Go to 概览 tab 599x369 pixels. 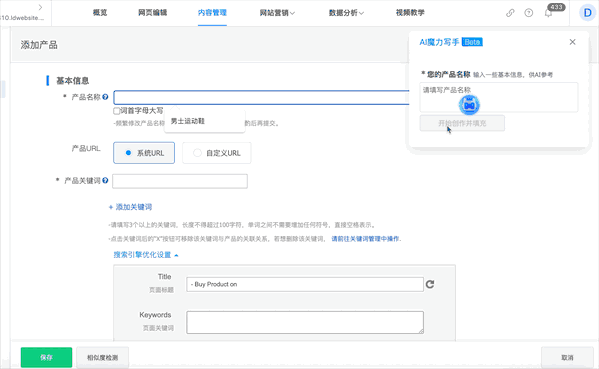(100, 13)
